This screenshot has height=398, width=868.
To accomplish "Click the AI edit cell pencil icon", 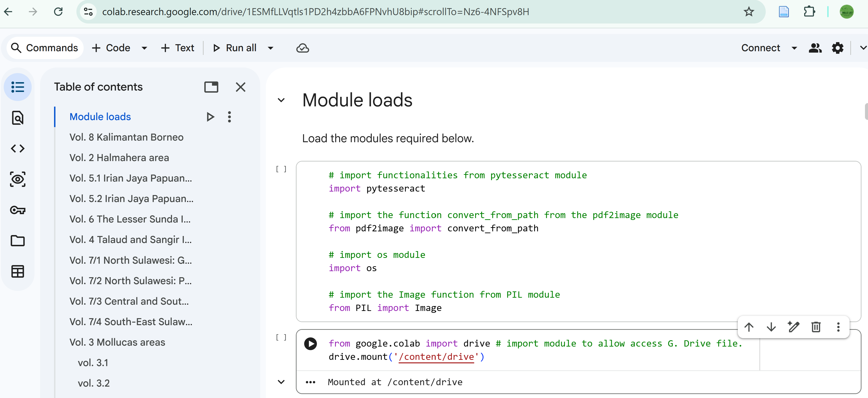I will pos(793,327).
